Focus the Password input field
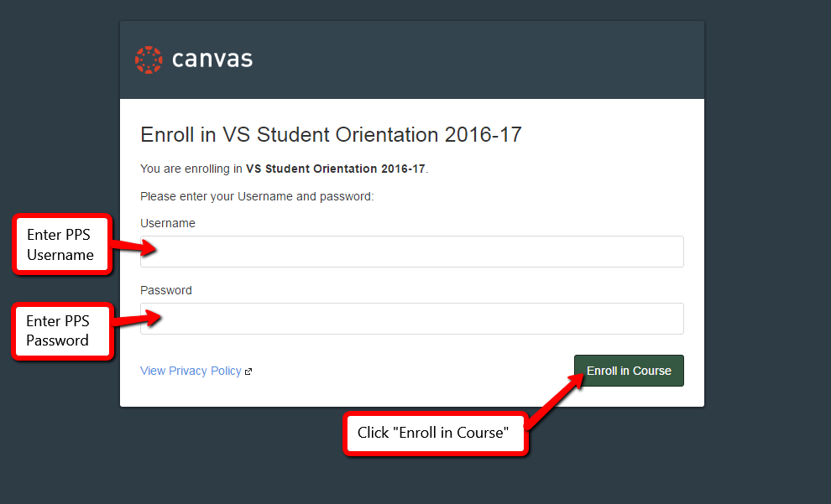831x504 pixels. click(x=412, y=319)
